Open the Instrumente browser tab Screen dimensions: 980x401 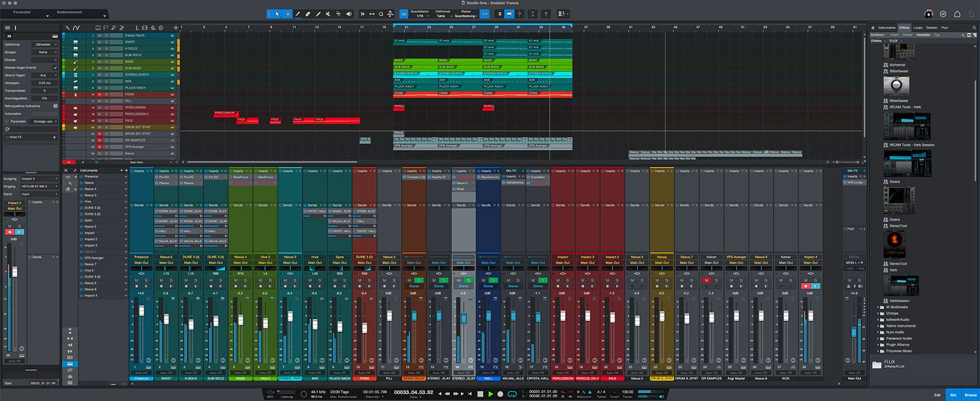(886, 28)
